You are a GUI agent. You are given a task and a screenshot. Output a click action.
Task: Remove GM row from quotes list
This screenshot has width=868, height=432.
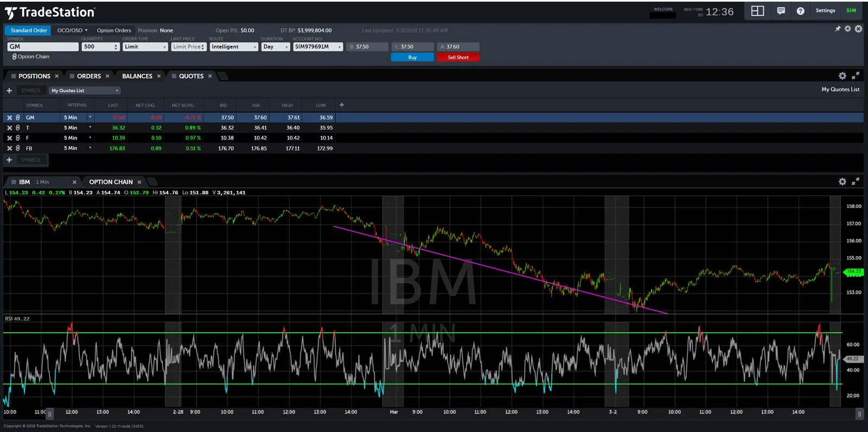pos(9,118)
